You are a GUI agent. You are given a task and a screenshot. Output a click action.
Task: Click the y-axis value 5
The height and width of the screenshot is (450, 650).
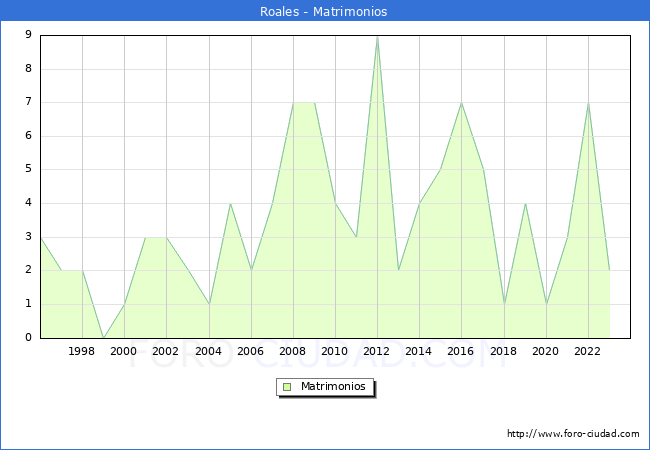click(x=28, y=169)
